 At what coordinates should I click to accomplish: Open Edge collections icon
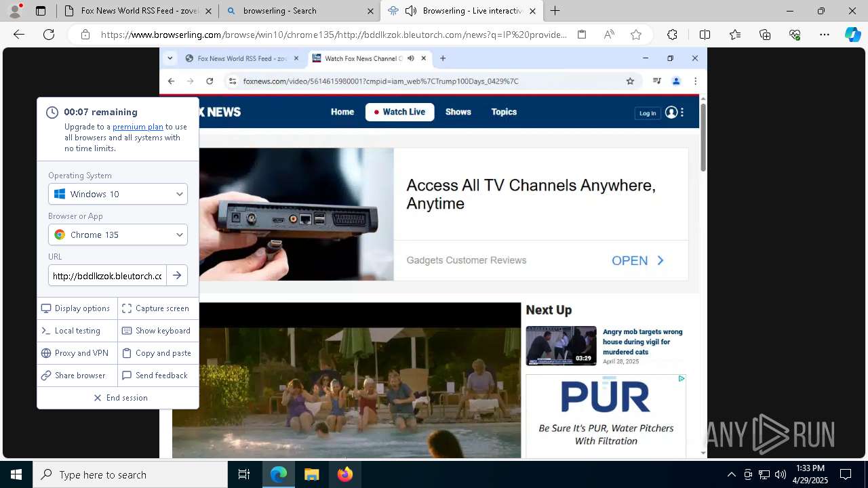pyautogui.click(x=765, y=35)
